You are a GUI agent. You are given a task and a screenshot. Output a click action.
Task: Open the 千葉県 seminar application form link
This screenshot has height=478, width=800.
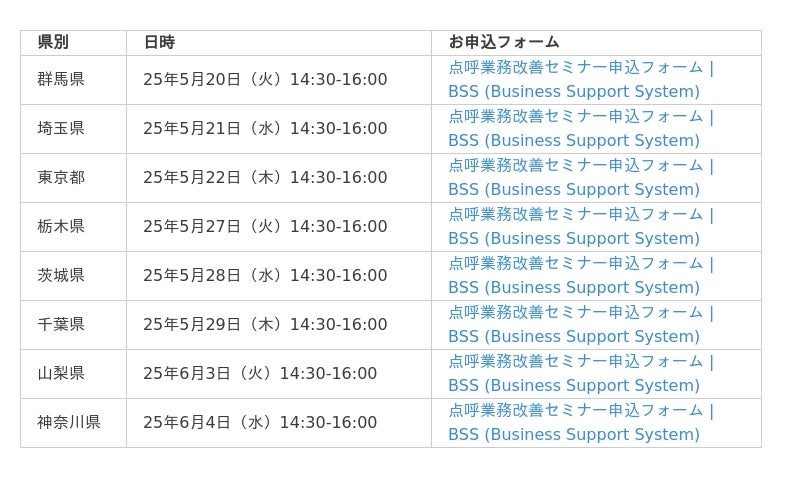(x=581, y=324)
